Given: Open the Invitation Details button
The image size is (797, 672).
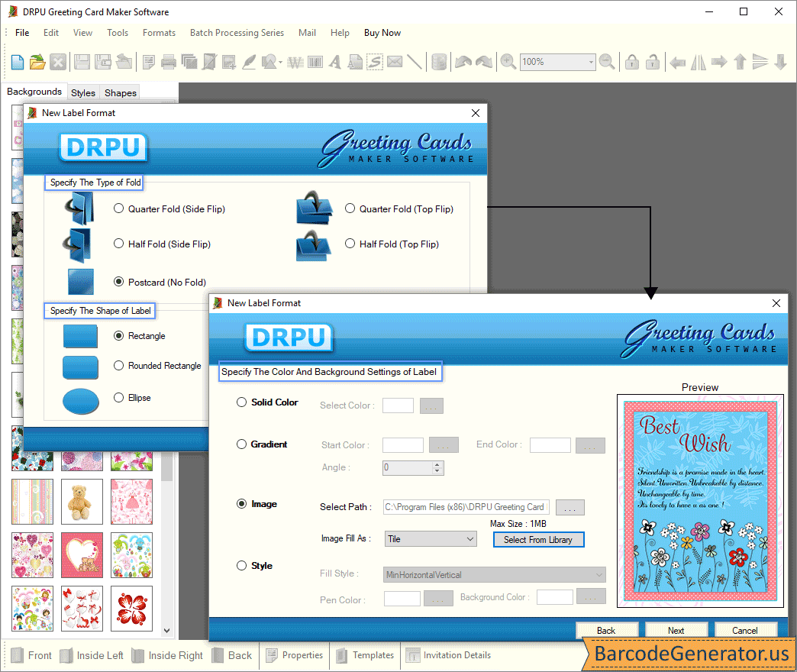Looking at the screenshot, I should point(448,655).
